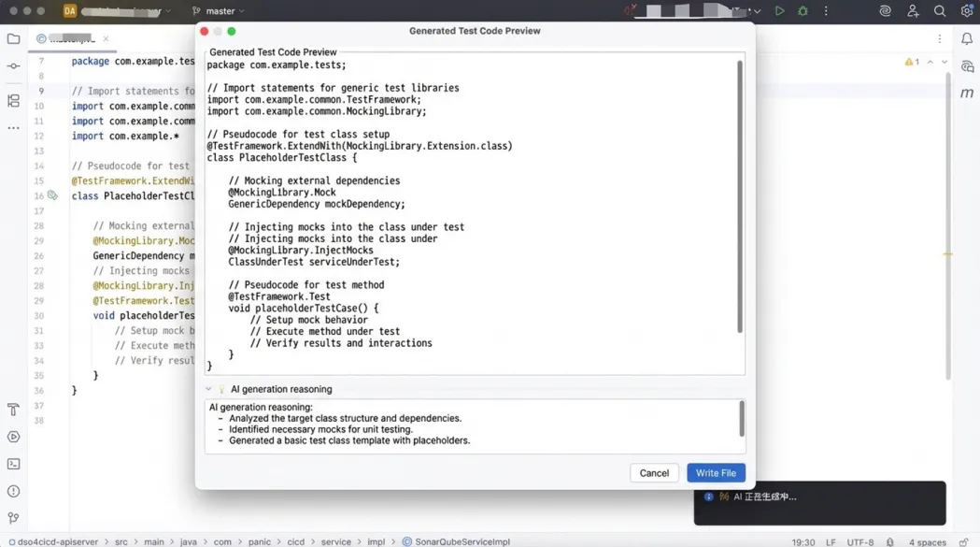The height and width of the screenshot is (547, 980).
Task: Select SonarQubeServiceImpl in the breadcrumb bar
Action: click(462, 542)
